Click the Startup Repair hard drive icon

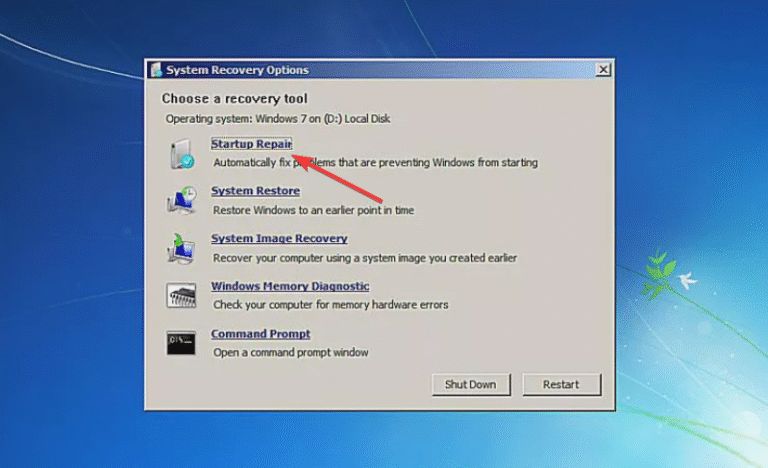(x=182, y=154)
